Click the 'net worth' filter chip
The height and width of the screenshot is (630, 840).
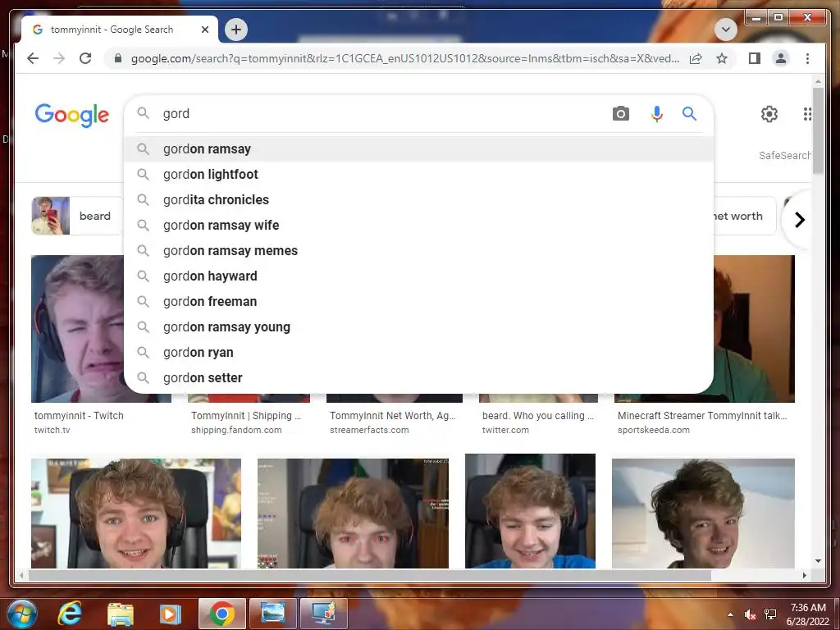click(x=744, y=216)
